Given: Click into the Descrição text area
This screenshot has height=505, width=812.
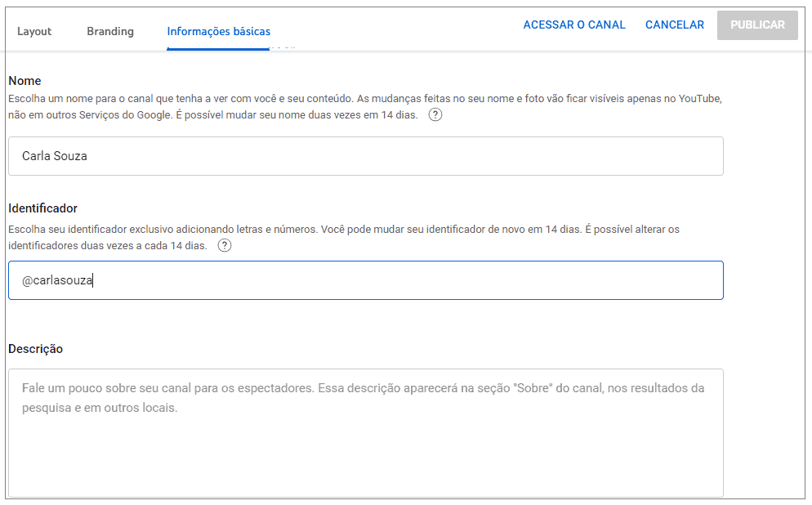Looking at the screenshot, I should point(366,433).
